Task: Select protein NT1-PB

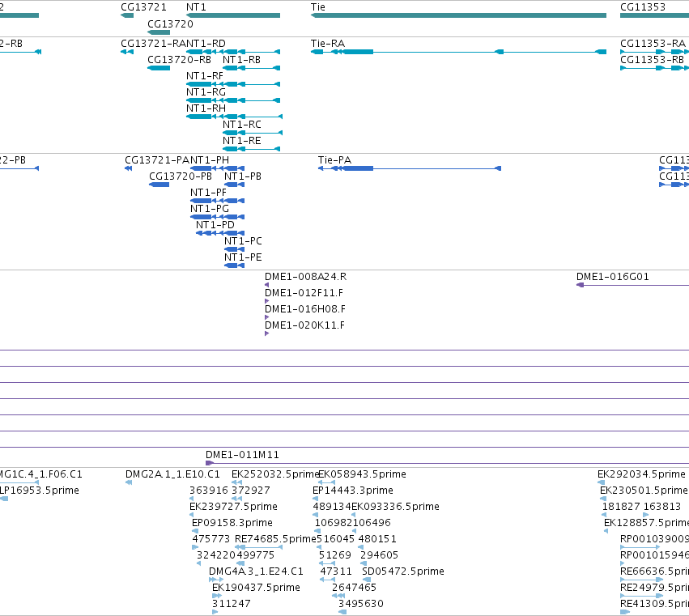Action: click(x=234, y=185)
